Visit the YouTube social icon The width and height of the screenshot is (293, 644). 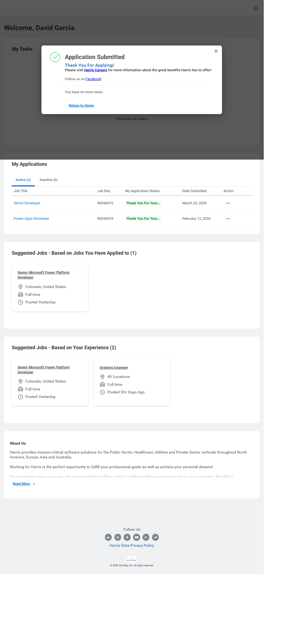tap(137, 537)
